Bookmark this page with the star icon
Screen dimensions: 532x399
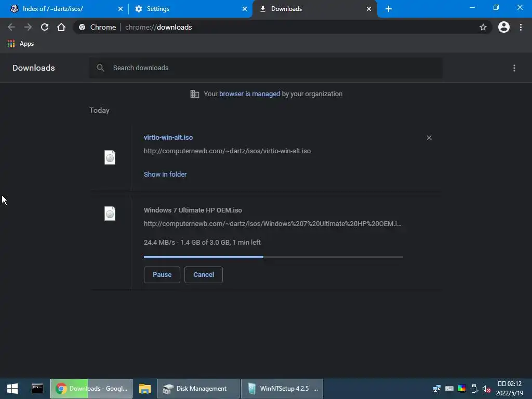pyautogui.click(x=483, y=27)
